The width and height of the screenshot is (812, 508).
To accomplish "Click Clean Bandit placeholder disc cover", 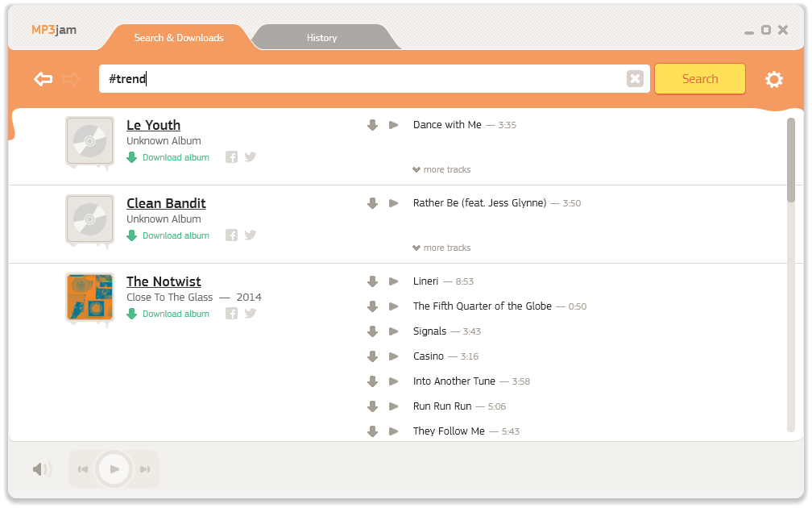I will coord(89,219).
